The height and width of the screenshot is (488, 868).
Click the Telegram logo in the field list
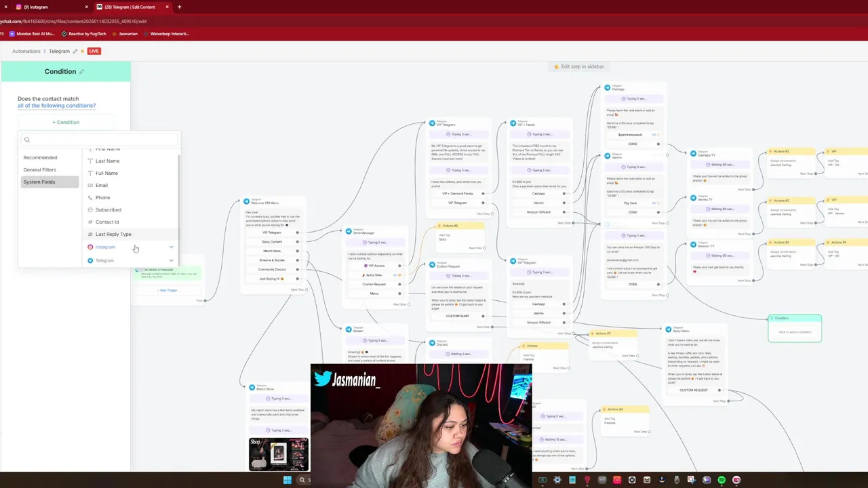point(90,261)
